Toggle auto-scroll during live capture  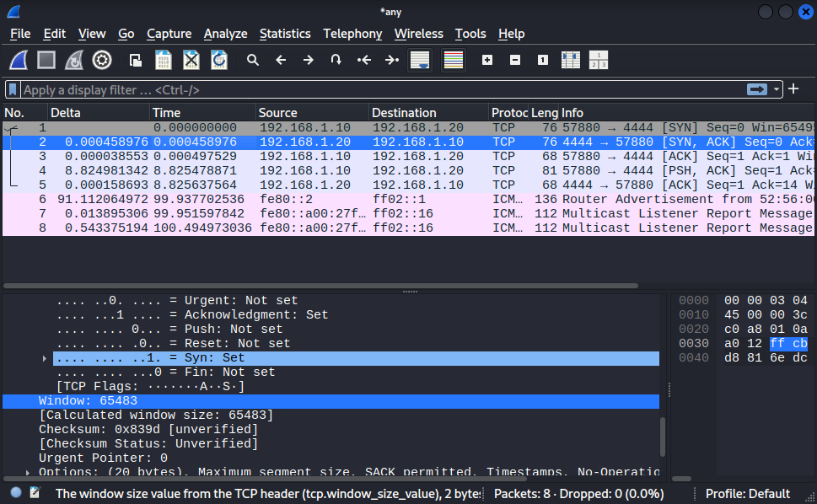tap(420, 60)
